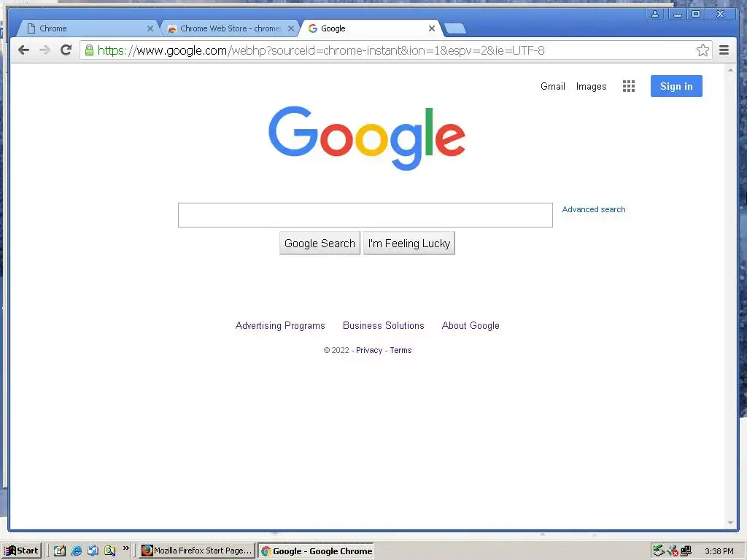Focus the Google search box
Image resolution: width=747 pixels, height=560 pixels.
(x=365, y=215)
